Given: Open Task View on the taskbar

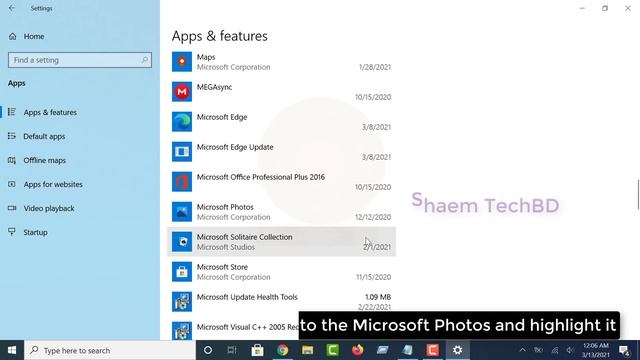Looking at the screenshot, I should (232, 350).
